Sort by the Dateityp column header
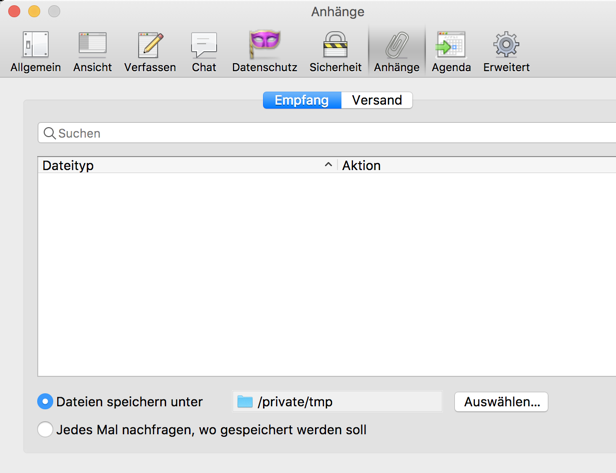Image resolution: width=616 pixels, height=473 pixels. [187, 165]
